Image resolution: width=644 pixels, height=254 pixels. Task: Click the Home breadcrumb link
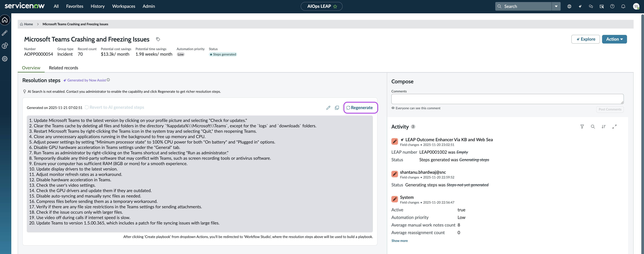point(28,24)
